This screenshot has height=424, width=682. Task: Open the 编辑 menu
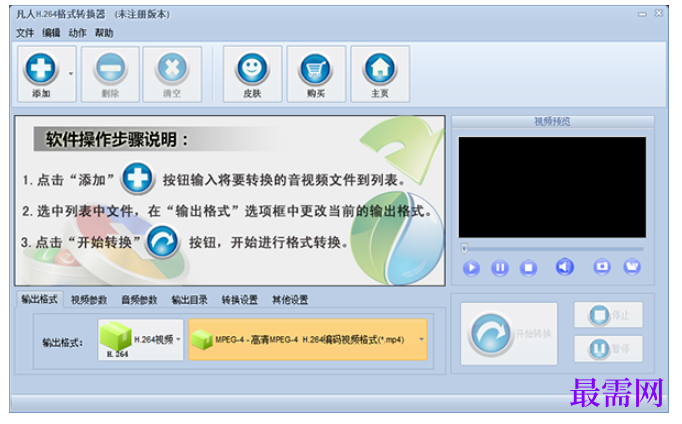51,33
